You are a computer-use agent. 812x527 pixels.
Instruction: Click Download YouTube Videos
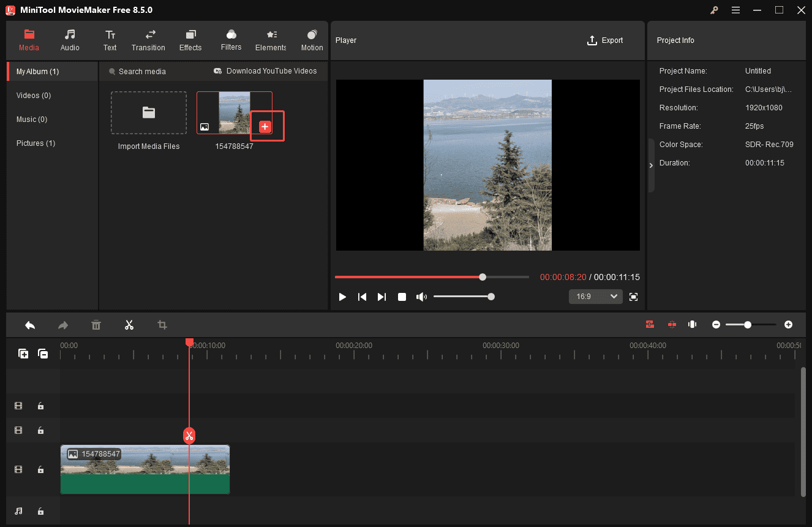pos(265,71)
